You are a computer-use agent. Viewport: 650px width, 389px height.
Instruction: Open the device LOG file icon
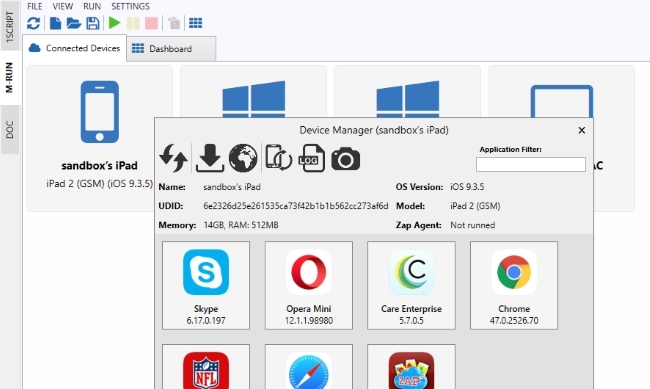coord(311,158)
